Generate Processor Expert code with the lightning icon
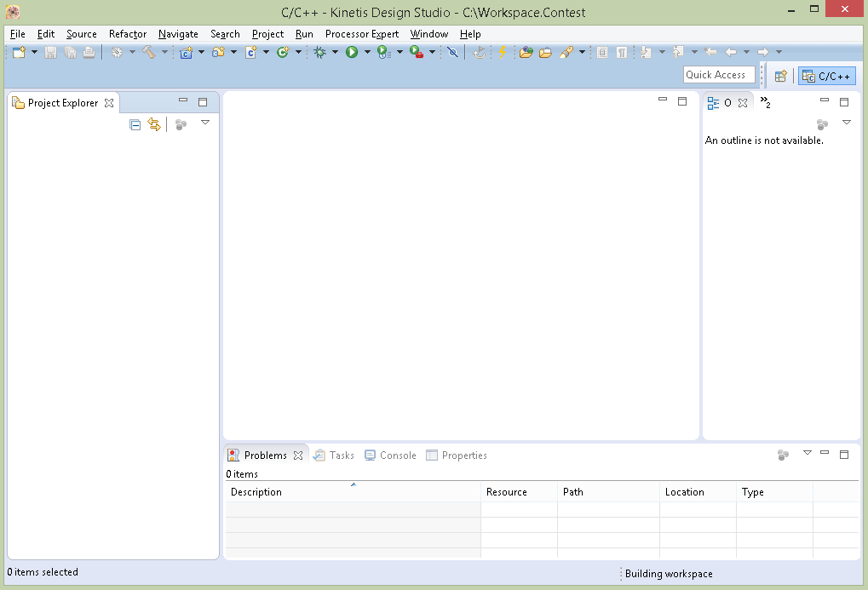Image resolution: width=868 pixels, height=590 pixels. [502, 52]
